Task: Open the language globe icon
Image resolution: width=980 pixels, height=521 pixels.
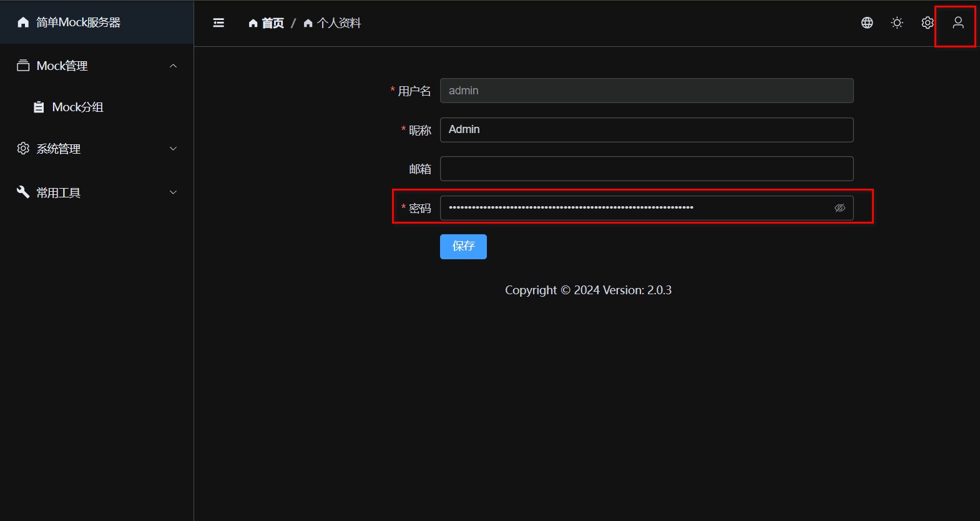Action: click(867, 23)
